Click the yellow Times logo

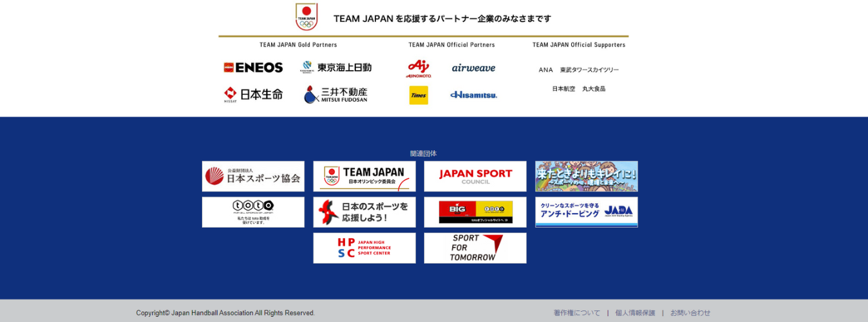tap(419, 95)
